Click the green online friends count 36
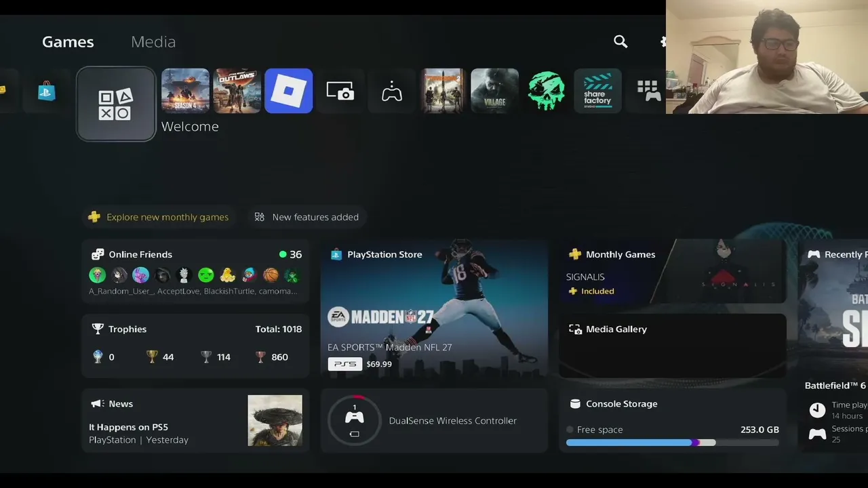This screenshot has width=868, height=488. click(x=290, y=254)
